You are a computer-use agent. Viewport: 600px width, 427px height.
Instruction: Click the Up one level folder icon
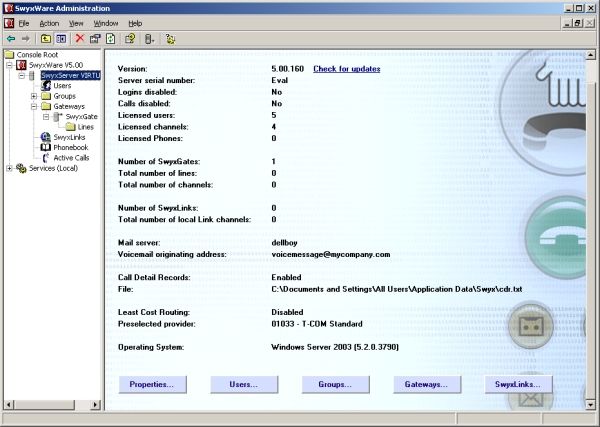click(46, 39)
